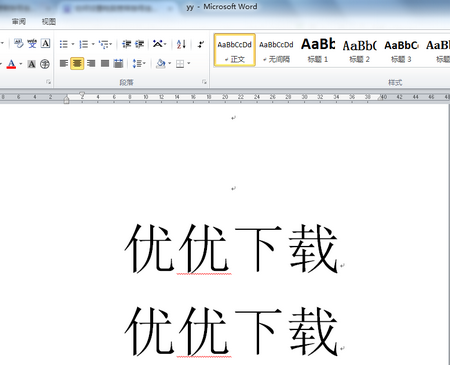Image resolution: width=450 pixels, height=365 pixels.
Task: Toggle Distributed alignment
Action: pos(118,63)
